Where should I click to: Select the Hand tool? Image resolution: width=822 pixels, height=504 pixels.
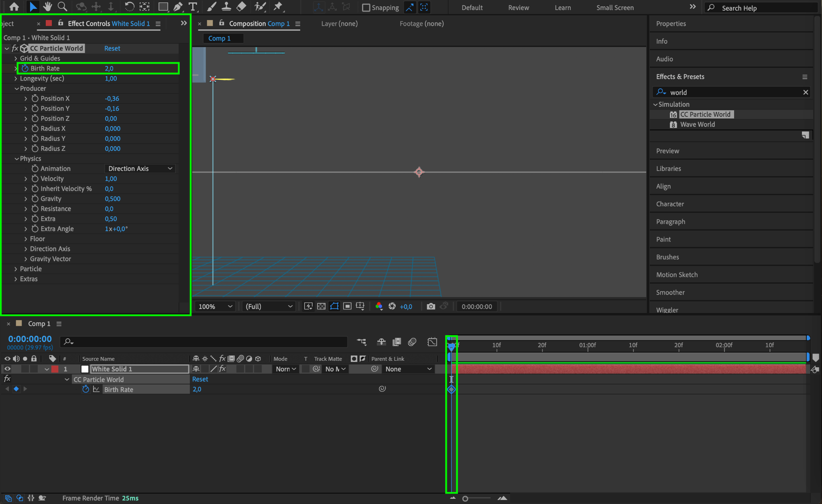48,6
